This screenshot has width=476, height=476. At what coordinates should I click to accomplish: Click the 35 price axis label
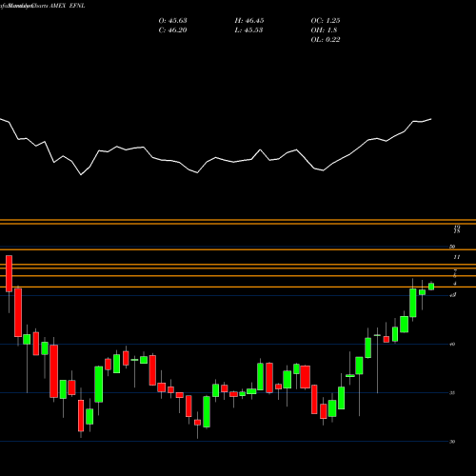pos(452,393)
